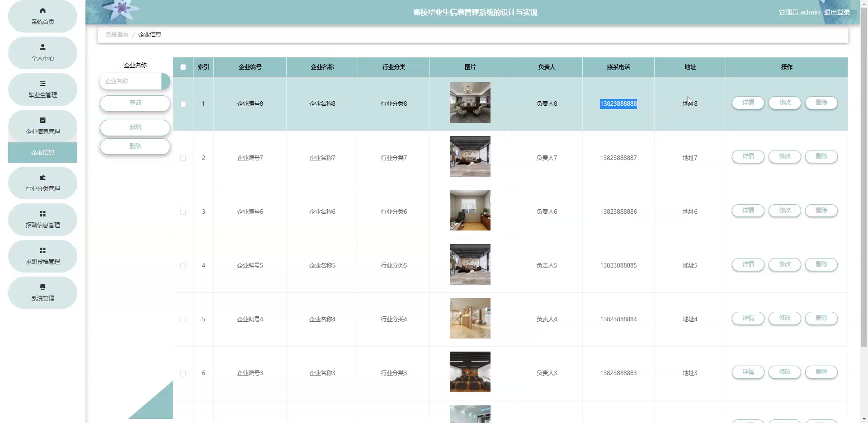Viewport: 868px width, 423px height.
Task: Check the checkbox for row 2
Action: click(x=183, y=158)
